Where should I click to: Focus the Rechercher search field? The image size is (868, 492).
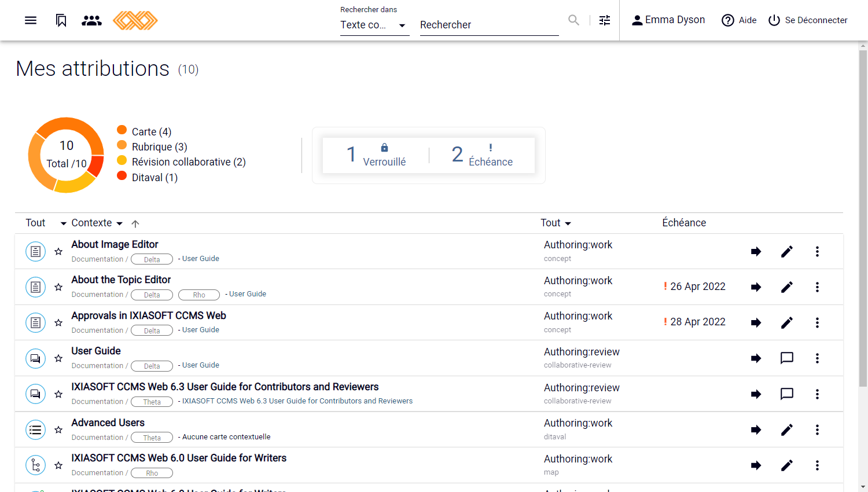[489, 25]
